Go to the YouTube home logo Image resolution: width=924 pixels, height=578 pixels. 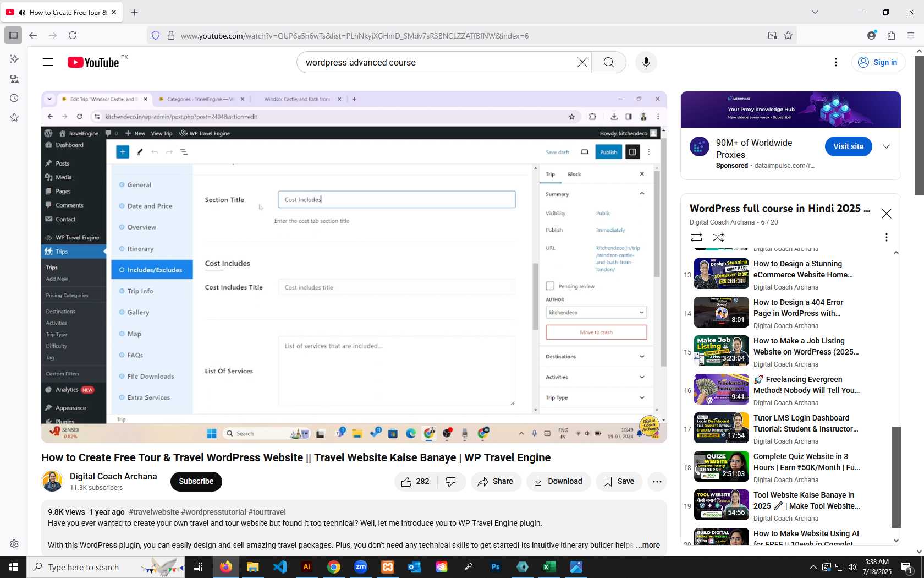click(94, 62)
